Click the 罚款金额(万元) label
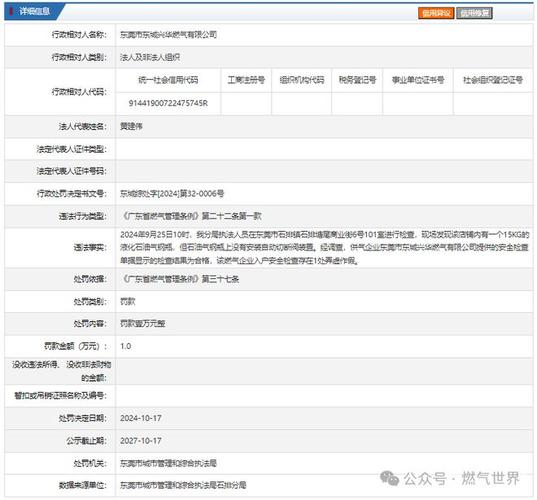 point(75,346)
